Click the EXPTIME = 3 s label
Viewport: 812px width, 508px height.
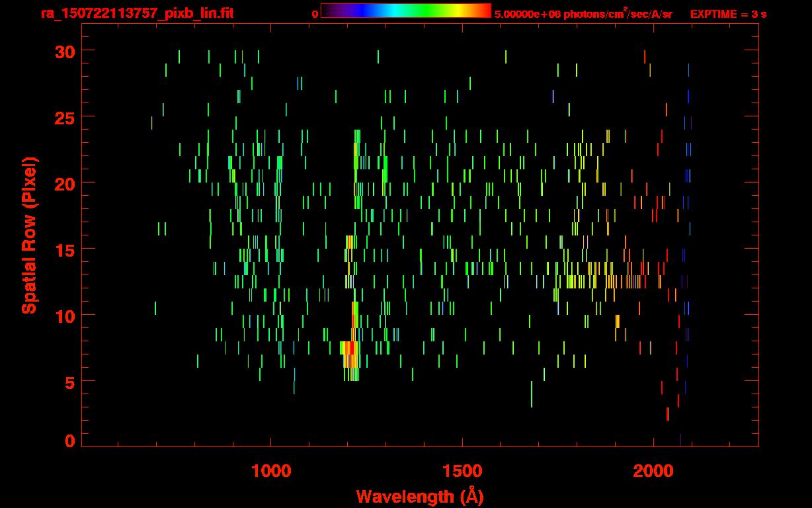click(729, 14)
